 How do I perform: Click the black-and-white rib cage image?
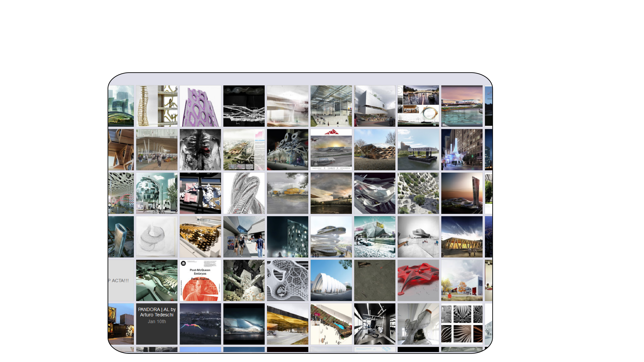[x=200, y=149]
